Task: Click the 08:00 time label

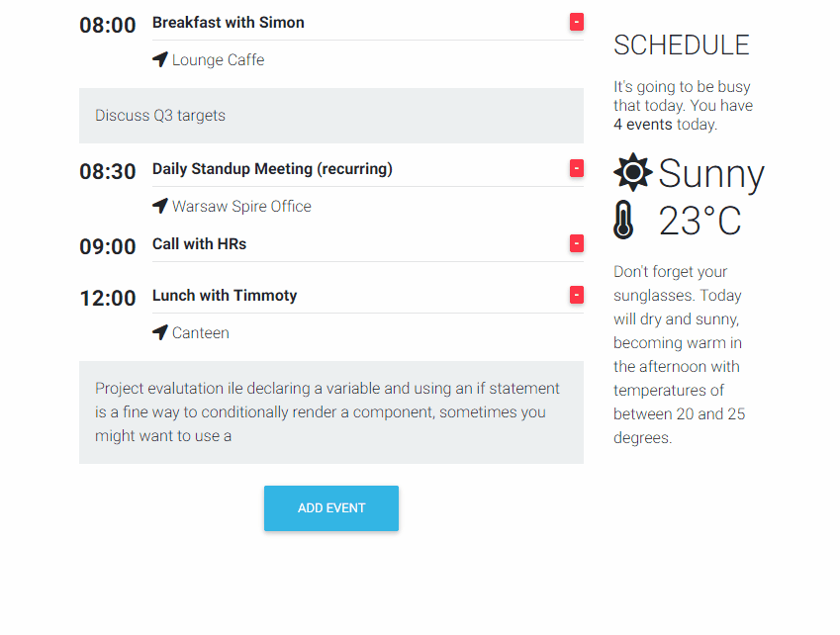Action: point(108,25)
